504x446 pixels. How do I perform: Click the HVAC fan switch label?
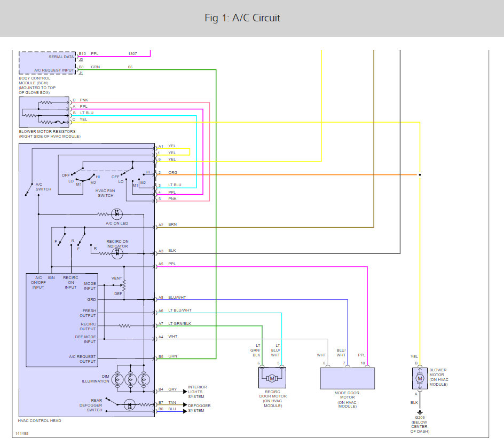[105, 193]
